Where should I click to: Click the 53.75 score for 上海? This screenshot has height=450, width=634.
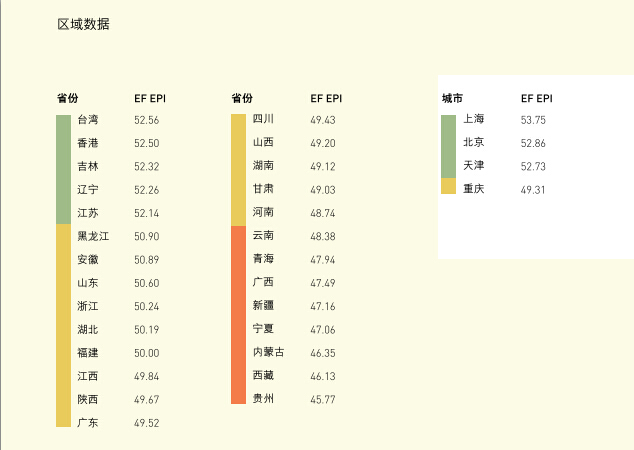point(533,120)
